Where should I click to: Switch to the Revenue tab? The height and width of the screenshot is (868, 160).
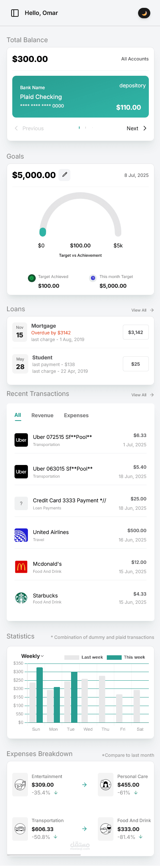[x=42, y=415]
